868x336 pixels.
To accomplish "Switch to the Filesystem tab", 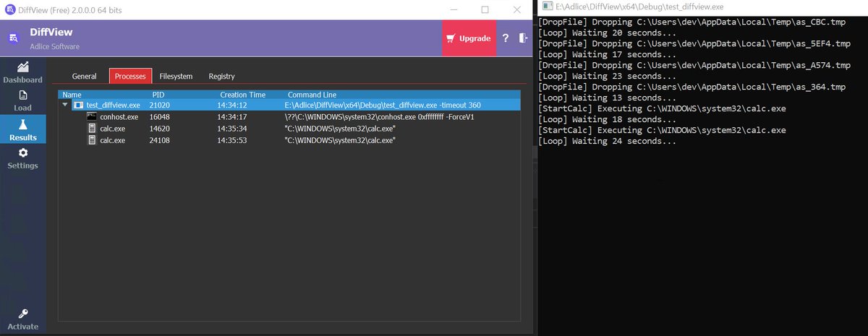I will pos(176,76).
